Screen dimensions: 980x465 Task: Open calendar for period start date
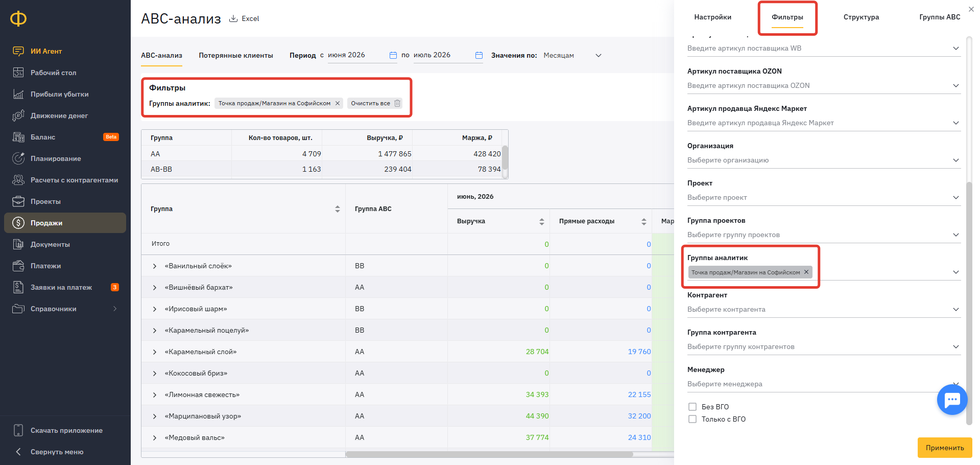(x=393, y=55)
